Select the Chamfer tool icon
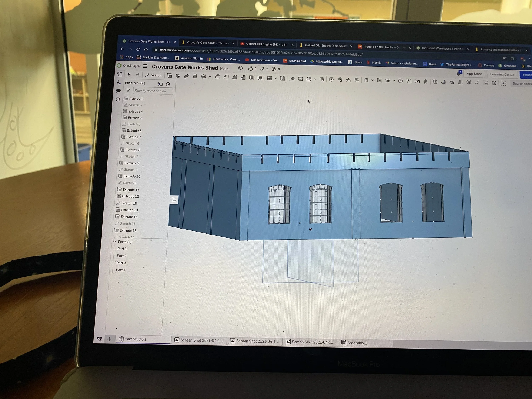532x399 pixels. coord(226,77)
